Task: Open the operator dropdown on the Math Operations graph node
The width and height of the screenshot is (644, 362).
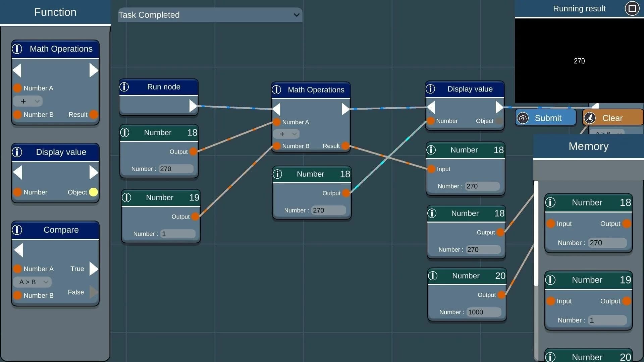Action: point(286,134)
